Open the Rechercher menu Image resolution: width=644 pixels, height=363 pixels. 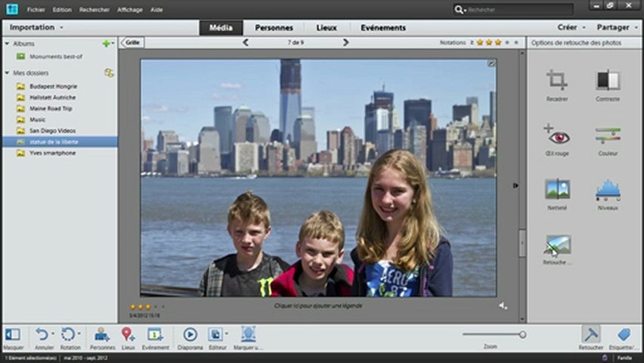pyautogui.click(x=95, y=10)
